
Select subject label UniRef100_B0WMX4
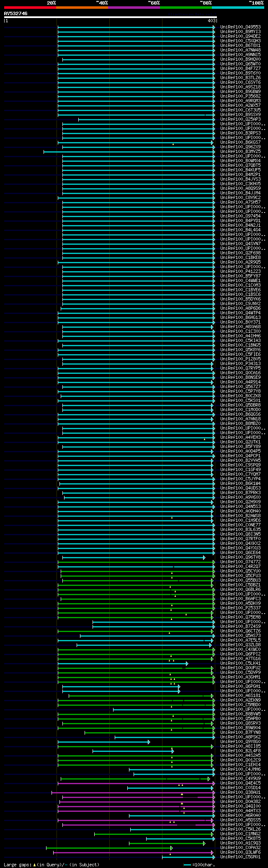pos(241,161)
